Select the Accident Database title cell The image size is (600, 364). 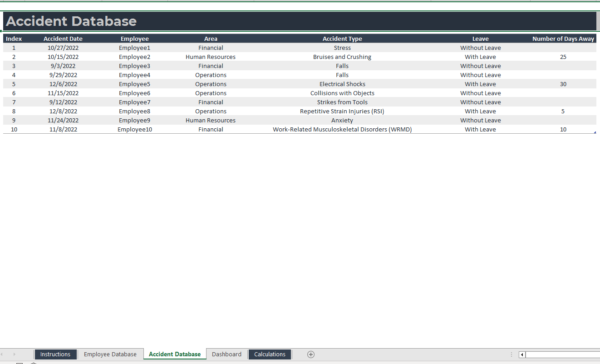(x=72, y=21)
